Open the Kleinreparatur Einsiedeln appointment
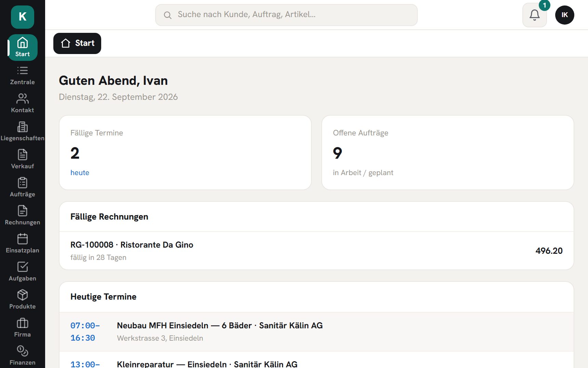Image resolution: width=588 pixels, height=368 pixels. [x=317, y=360]
